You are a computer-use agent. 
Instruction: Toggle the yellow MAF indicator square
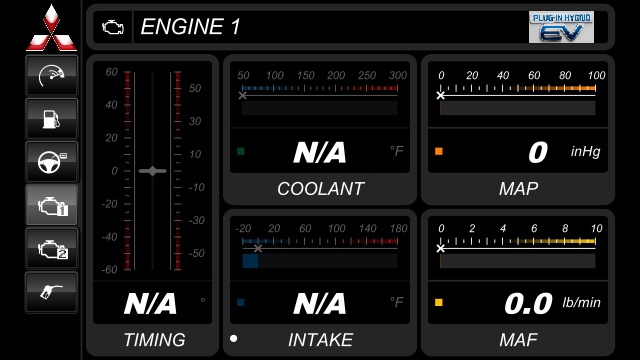(x=439, y=302)
